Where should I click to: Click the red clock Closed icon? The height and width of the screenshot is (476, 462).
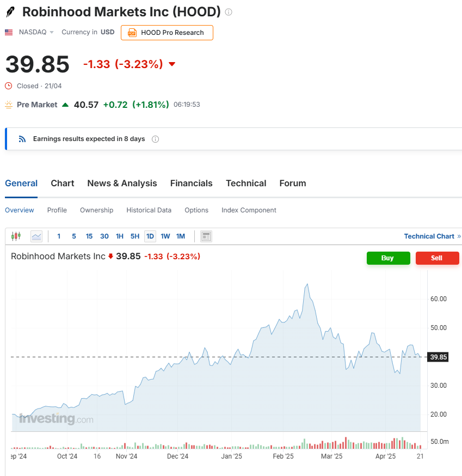pos(9,86)
